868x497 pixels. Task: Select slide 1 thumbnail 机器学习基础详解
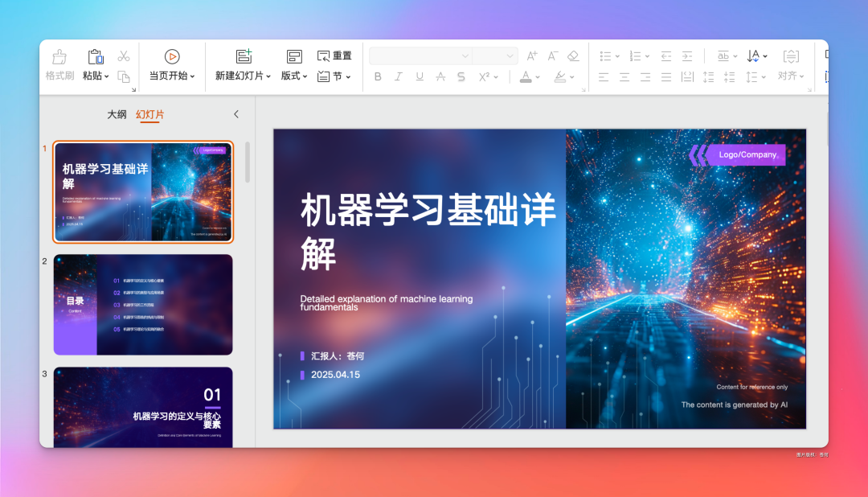pos(143,191)
